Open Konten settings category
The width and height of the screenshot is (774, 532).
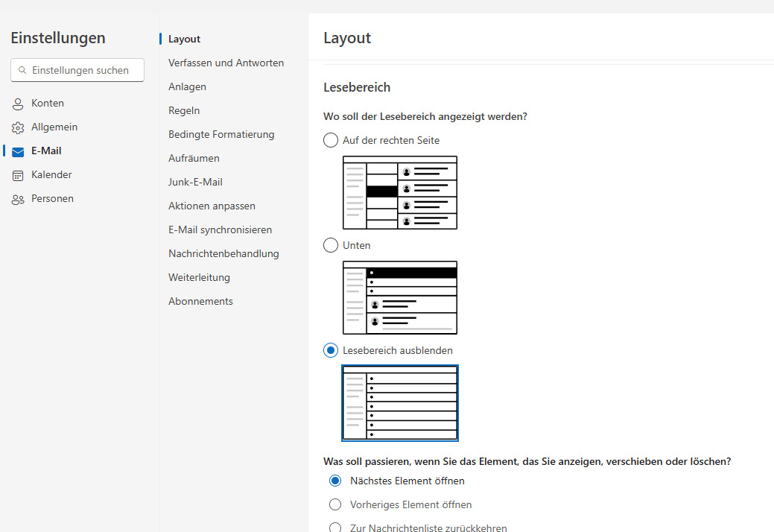point(48,103)
